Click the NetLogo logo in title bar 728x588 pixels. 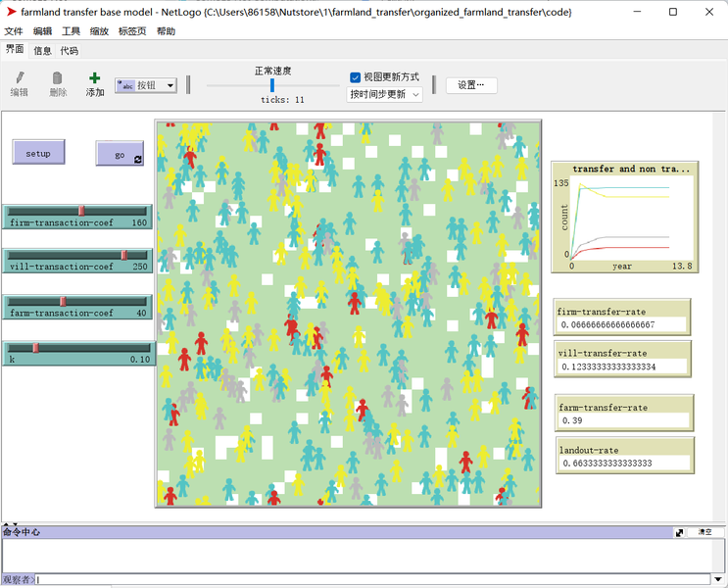click(x=11, y=12)
